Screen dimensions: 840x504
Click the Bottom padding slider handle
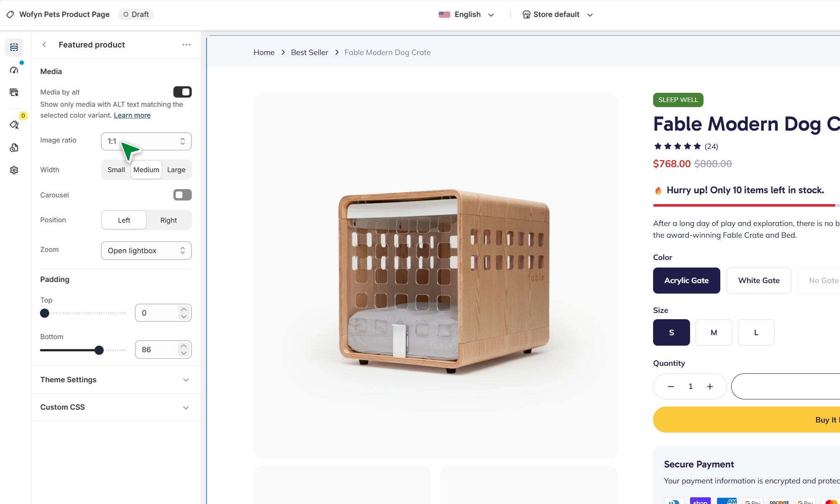pos(99,350)
